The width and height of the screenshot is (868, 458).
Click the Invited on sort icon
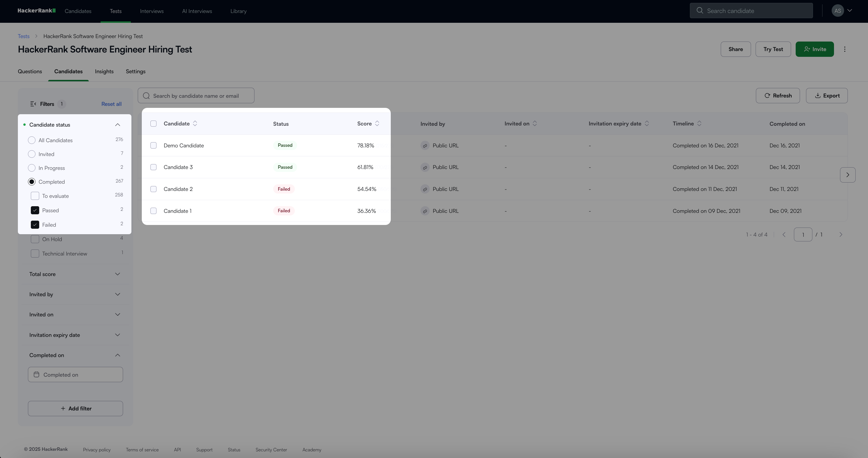(535, 123)
